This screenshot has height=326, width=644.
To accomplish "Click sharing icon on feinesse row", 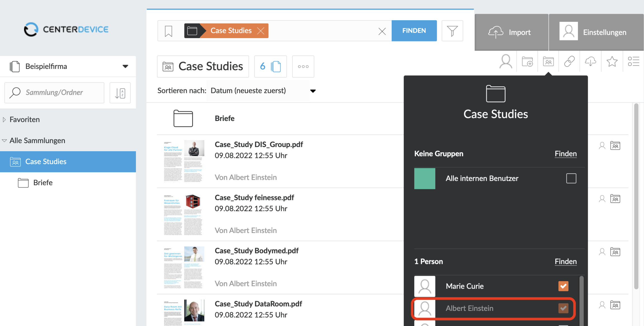I will tap(615, 199).
